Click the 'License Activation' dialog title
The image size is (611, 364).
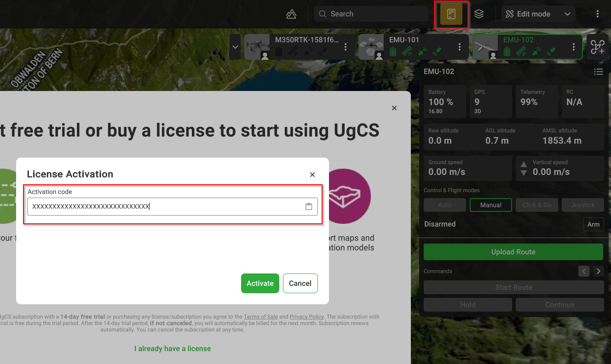pyautogui.click(x=70, y=174)
